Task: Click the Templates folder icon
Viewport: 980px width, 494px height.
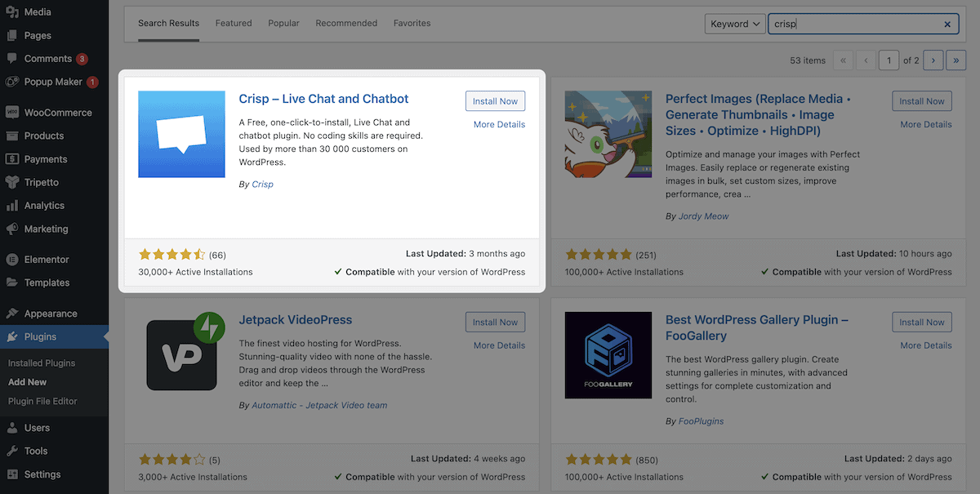Action: click(x=12, y=283)
